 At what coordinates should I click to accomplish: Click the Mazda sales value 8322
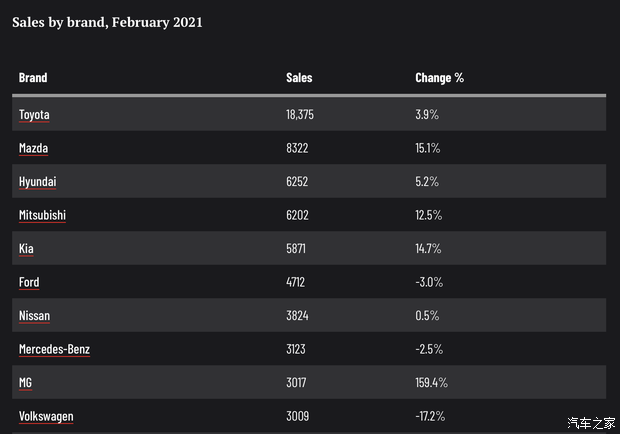[297, 148]
